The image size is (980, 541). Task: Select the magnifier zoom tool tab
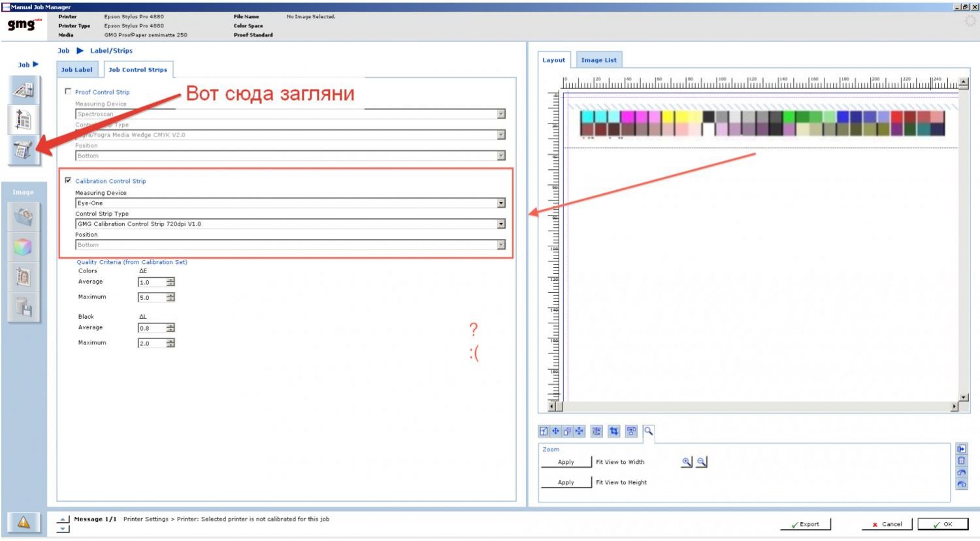point(648,431)
